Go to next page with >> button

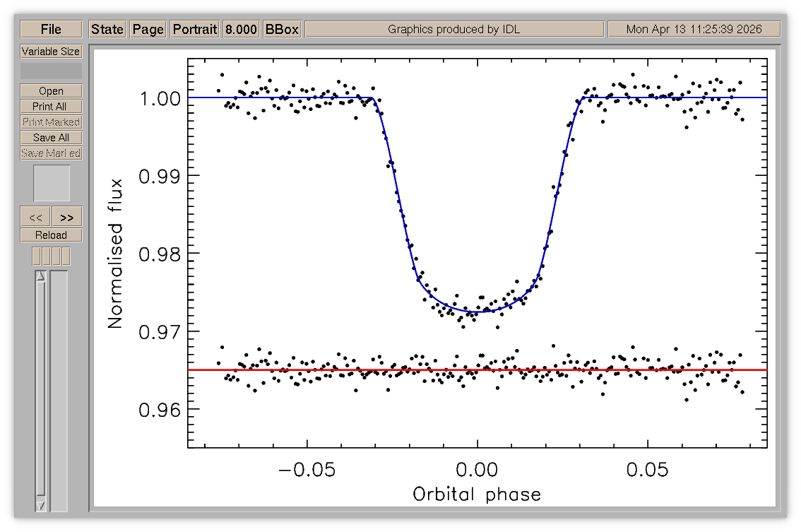[67, 217]
